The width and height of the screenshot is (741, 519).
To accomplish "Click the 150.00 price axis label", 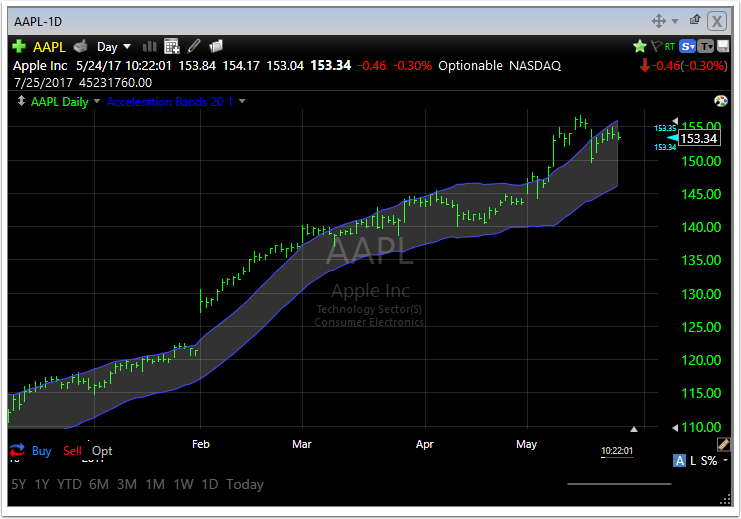I will pyautogui.click(x=701, y=161).
